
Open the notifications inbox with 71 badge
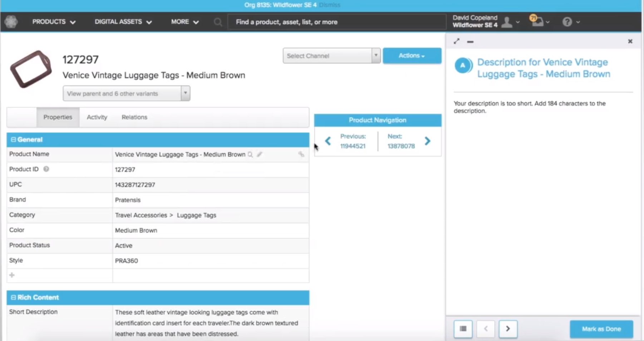[537, 21]
